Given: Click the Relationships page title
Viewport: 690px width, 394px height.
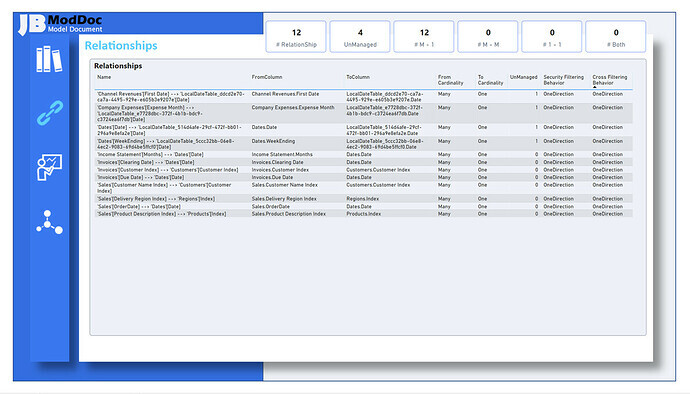Looking at the screenshot, I should (121, 45).
